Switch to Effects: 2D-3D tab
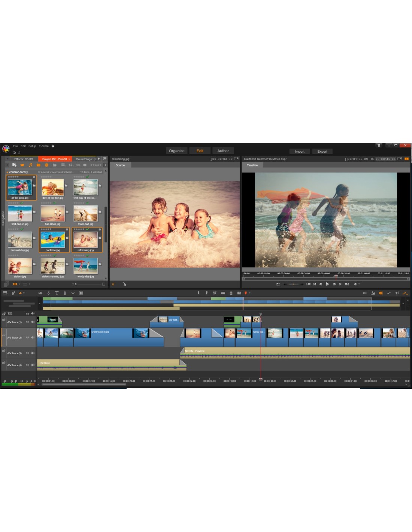 pos(24,159)
